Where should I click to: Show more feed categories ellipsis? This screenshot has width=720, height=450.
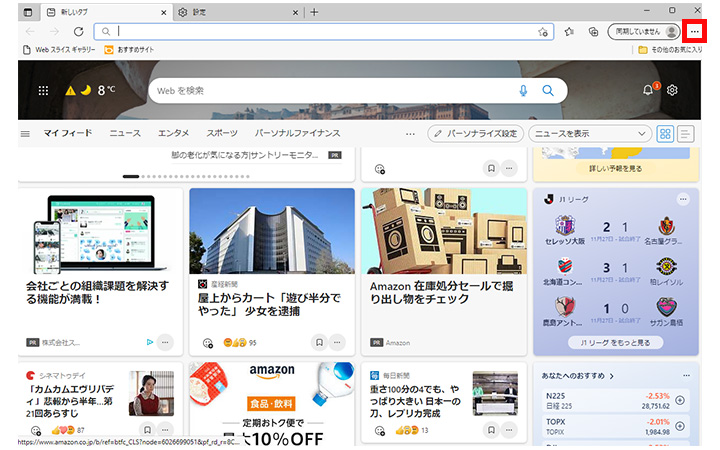[x=410, y=134]
